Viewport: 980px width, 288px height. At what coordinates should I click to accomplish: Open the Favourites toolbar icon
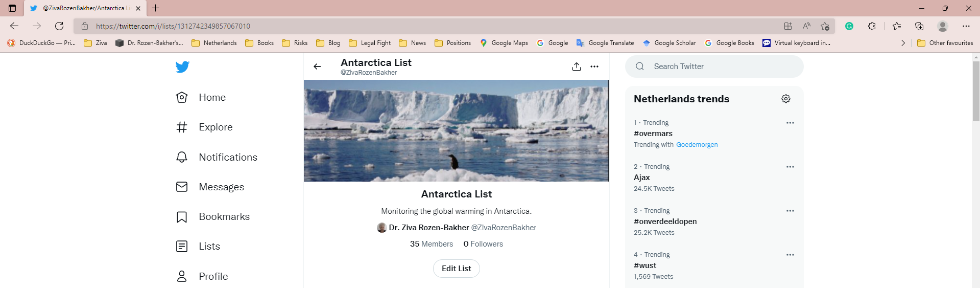point(897,26)
